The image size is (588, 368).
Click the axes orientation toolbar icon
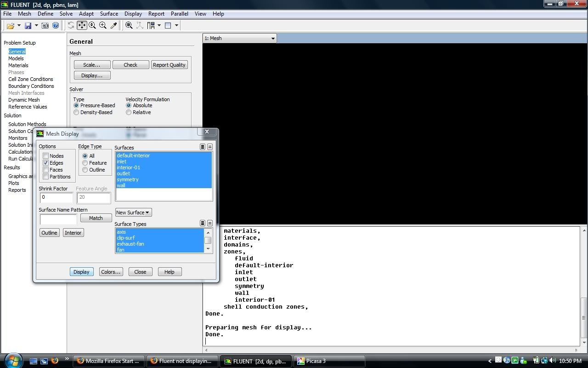pyautogui.click(x=140, y=25)
